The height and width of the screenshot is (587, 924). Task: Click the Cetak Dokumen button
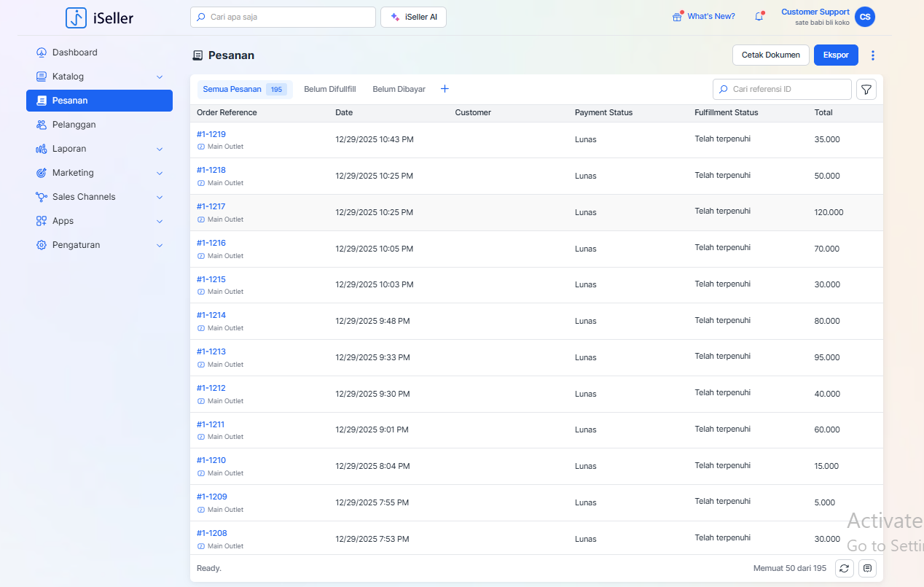(770, 55)
